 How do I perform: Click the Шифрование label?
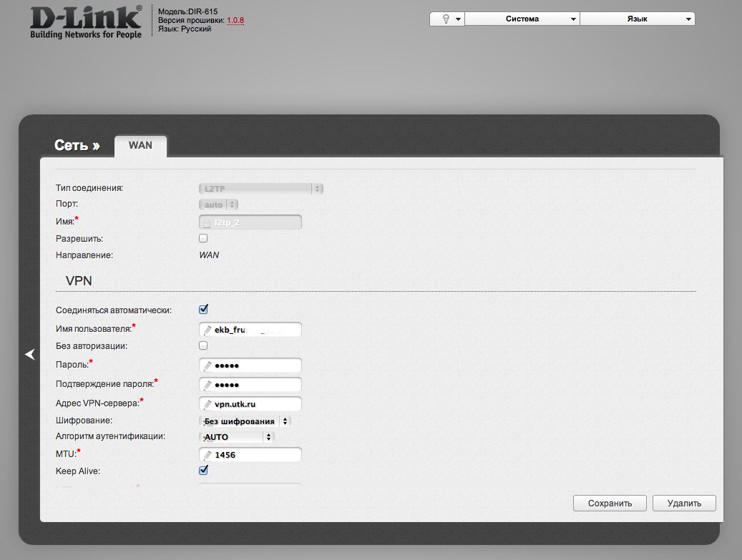pos(84,421)
